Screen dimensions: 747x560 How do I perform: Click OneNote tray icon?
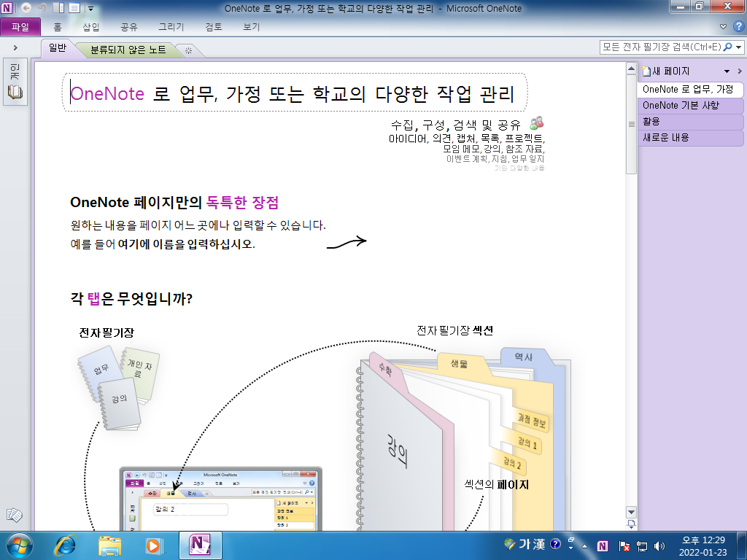pos(603,546)
